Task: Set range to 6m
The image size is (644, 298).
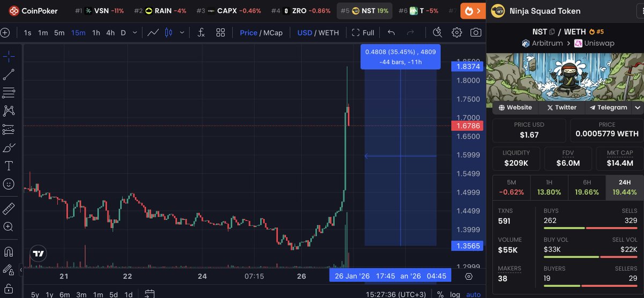Action: (65, 294)
